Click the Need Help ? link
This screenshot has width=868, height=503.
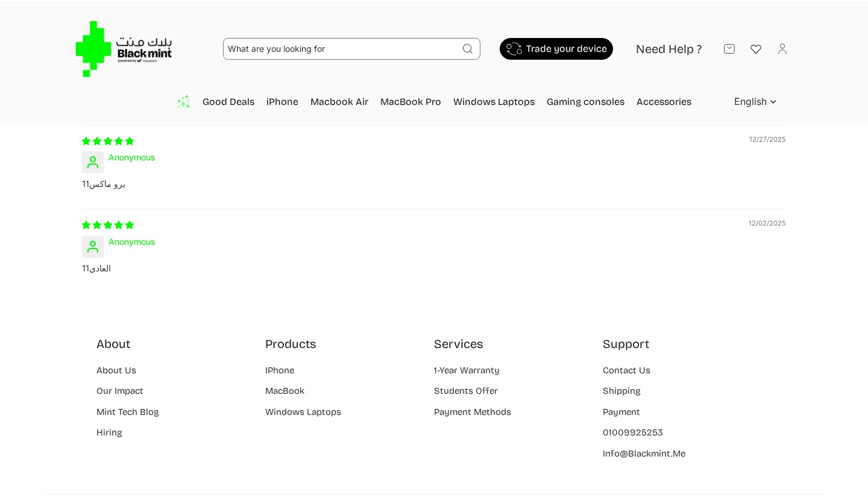pos(668,49)
